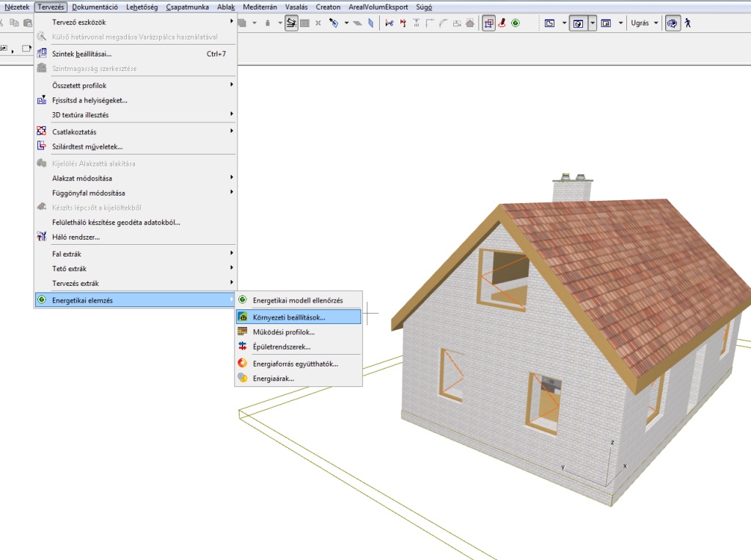Click the scissors split tool icon
This screenshot has height=560, width=751.
[x=389, y=23]
